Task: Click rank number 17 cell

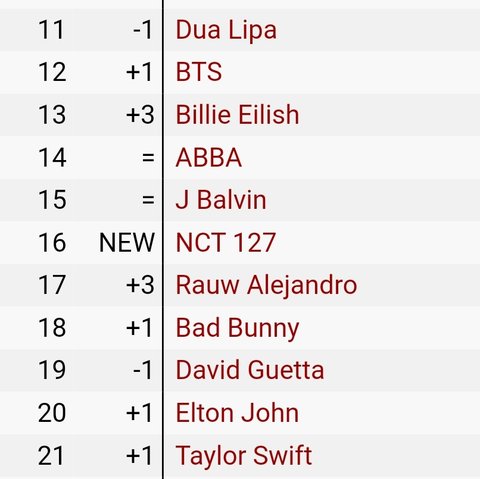Action: coord(52,285)
